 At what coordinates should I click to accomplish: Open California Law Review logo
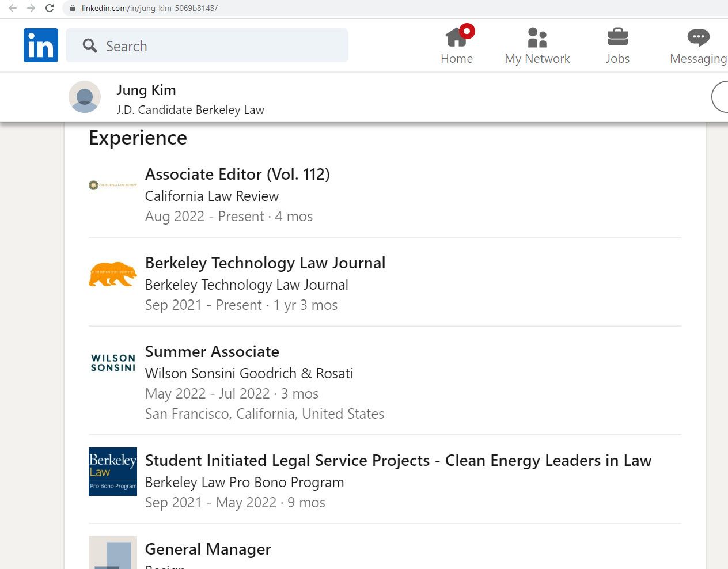coord(113,185)
